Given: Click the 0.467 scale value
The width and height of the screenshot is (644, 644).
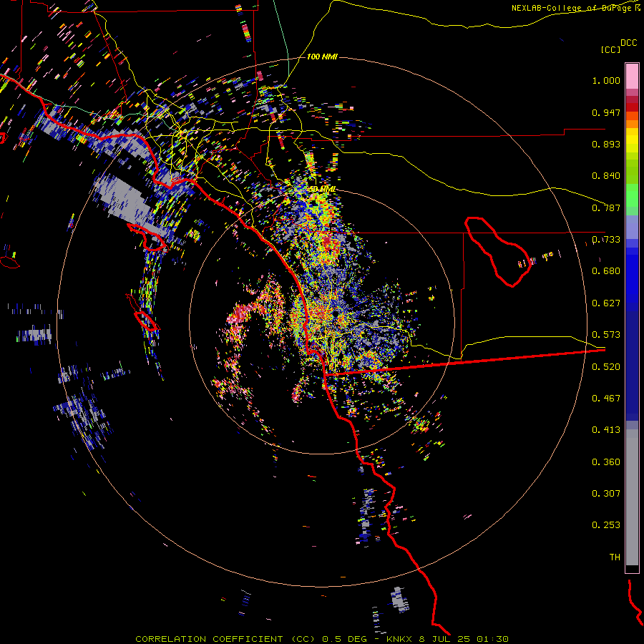Looking at the screenshot, I should click(606, 399).
